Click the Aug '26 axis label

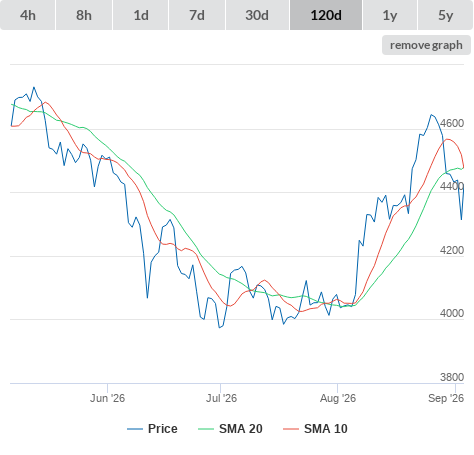click(338, 398)
